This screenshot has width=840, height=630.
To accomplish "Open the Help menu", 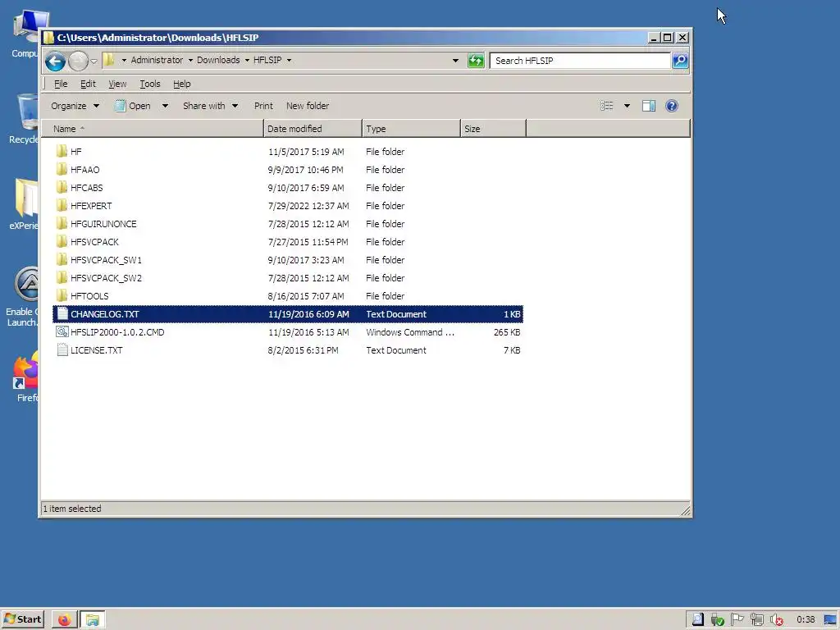I will click(x=181, y=84).
